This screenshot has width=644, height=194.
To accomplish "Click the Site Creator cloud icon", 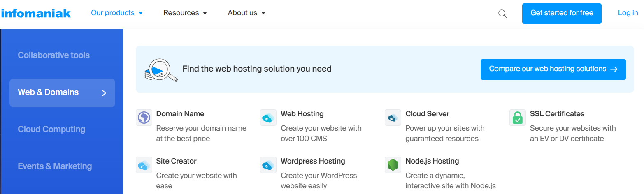I will point(144,165).
